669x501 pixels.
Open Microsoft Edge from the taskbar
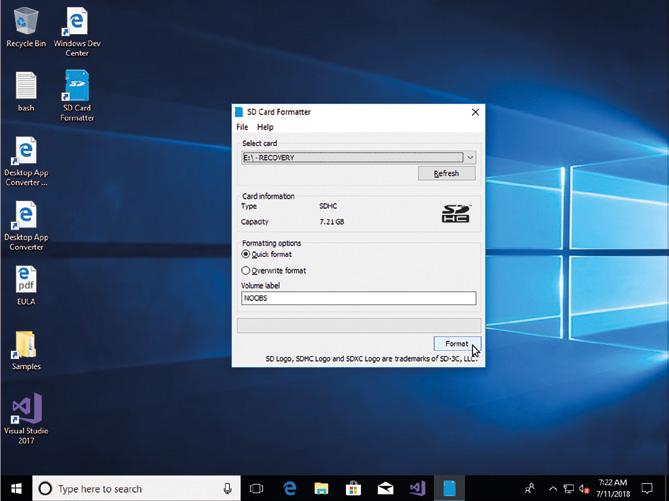(290, 488)
